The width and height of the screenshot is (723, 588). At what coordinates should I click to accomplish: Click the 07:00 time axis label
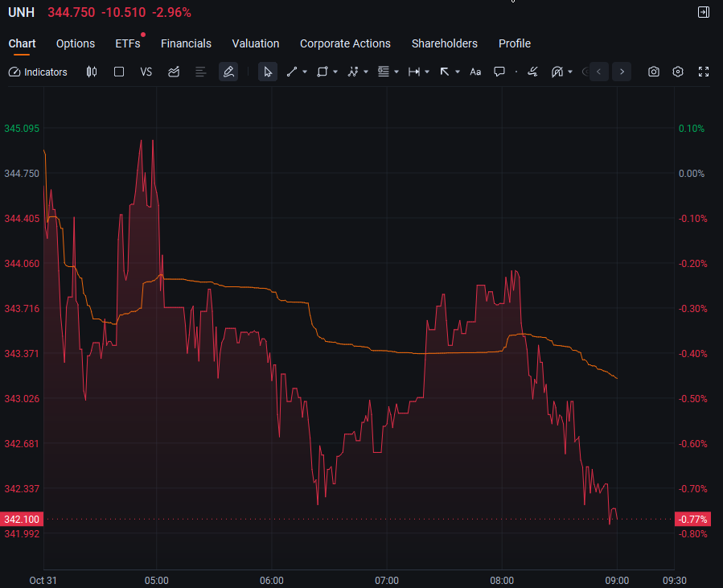click(386, 581)
